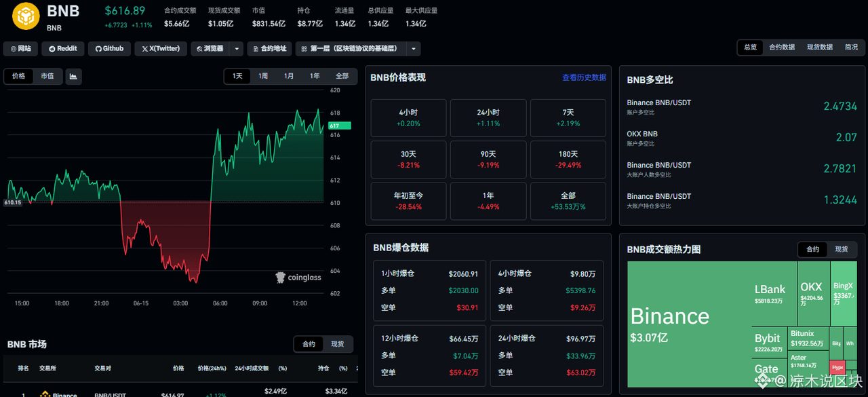The height and width of the screenshot is (397, 868).
Task: Select the 1月 time range
Action: pos(289,76)
